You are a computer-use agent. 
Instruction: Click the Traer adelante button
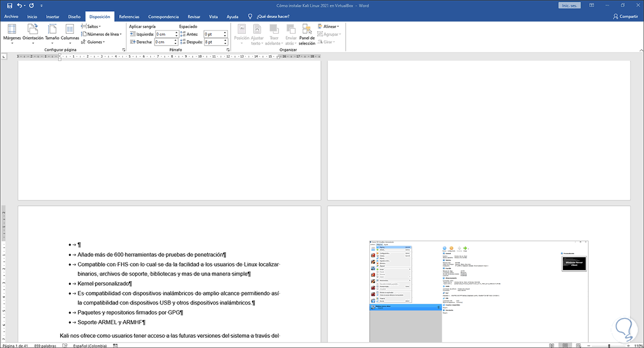tap(274, 34)
